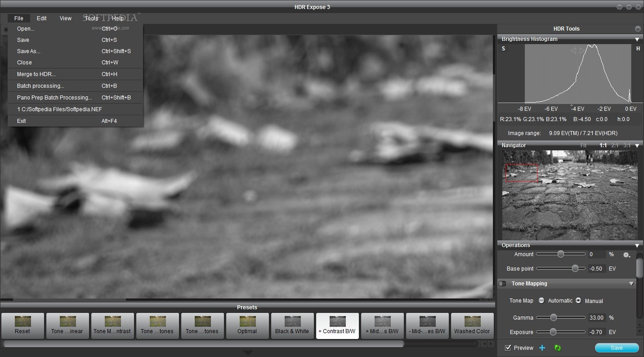Apply the - Mid-...es B/W preset
644x357 pixels.
click(x=427, y=326)
